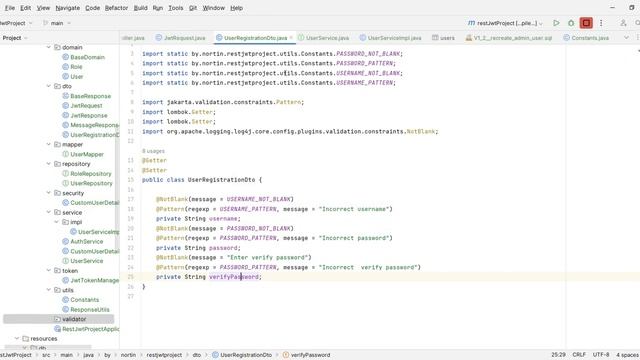This screenshot has width=640, height=360.
Task: Switch to the Constants.java tab
Action: click(x=586, y=38)
